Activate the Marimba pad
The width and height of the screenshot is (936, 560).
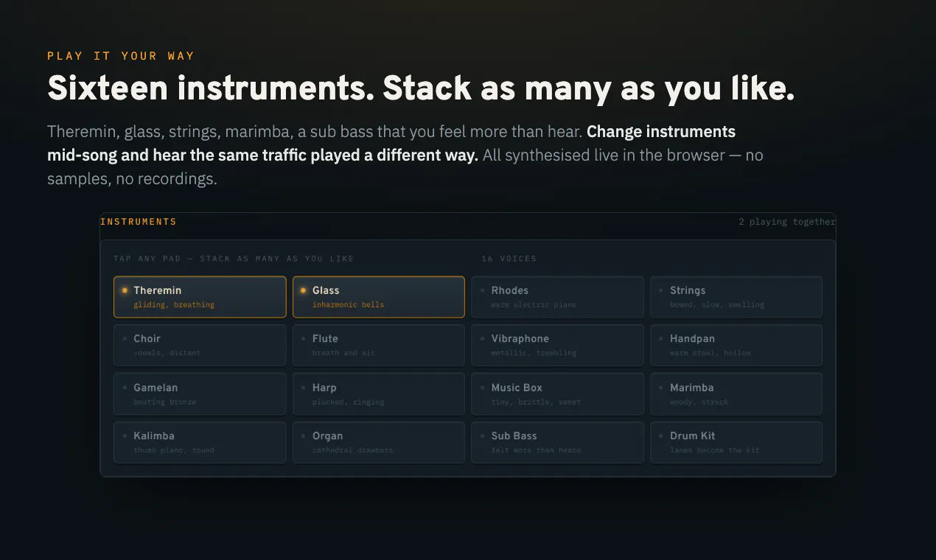pyautogui.click(x=736, y=394)
